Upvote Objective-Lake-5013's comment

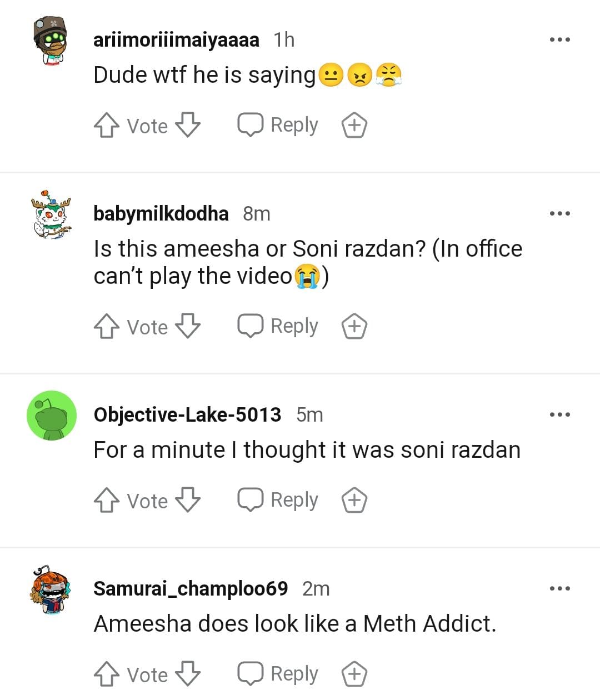106,501
